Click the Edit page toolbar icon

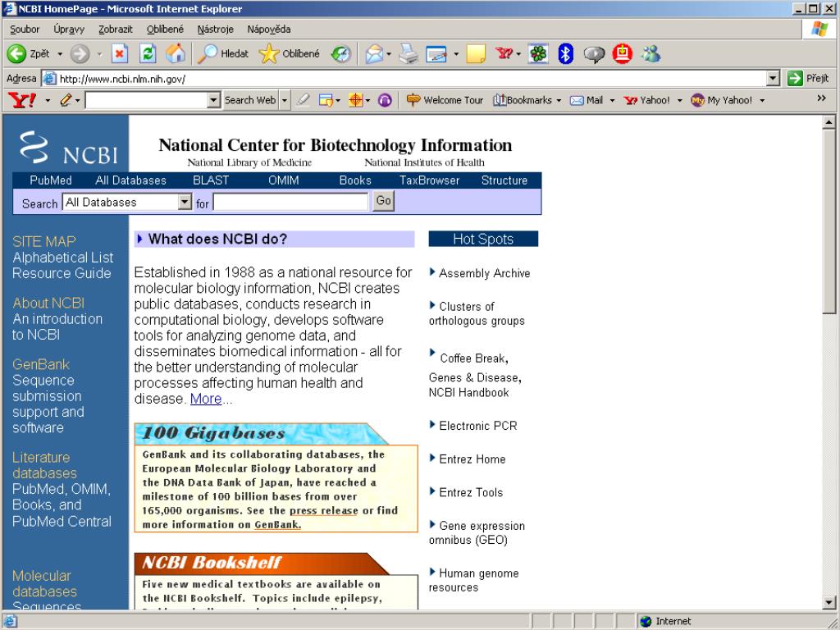coord(436,54)
